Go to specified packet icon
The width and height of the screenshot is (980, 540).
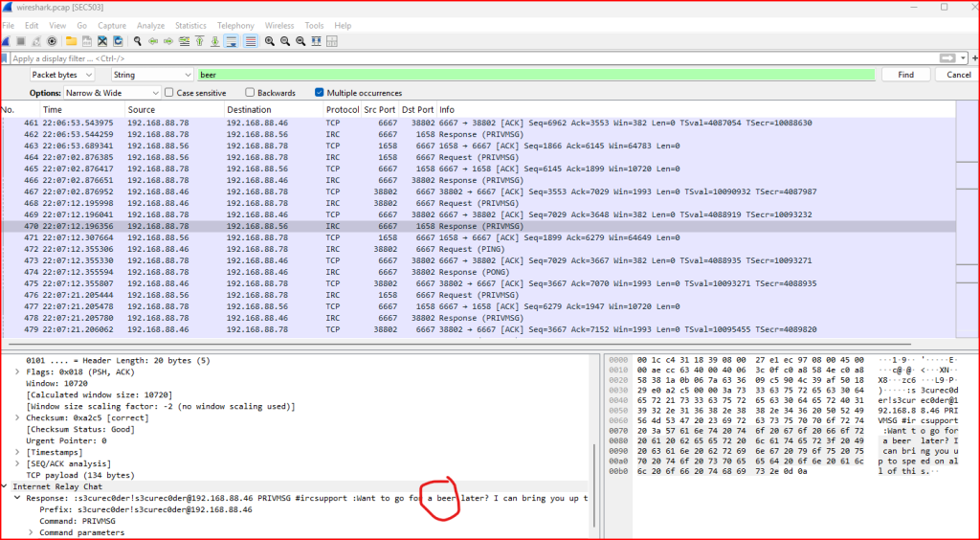[184, 41]
